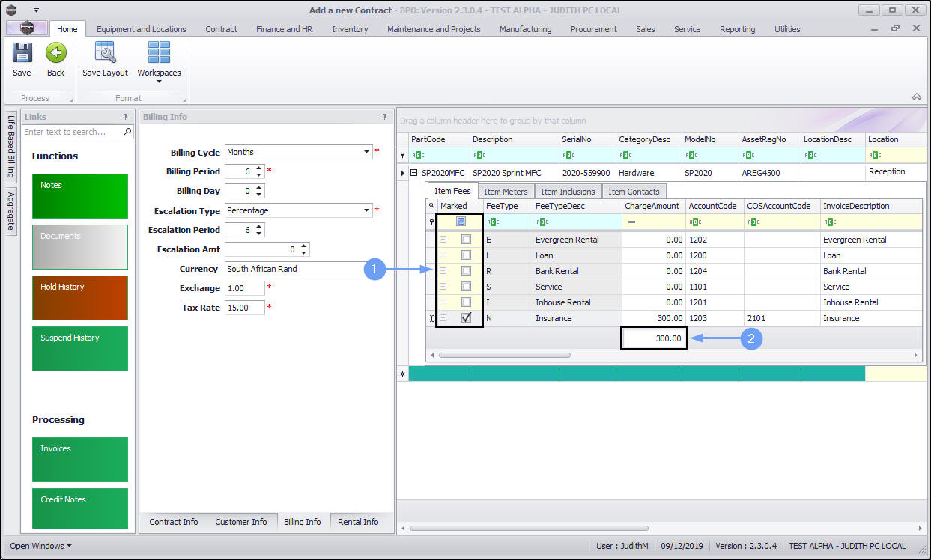Click the Save Layout icon
Screen dimensions: 931x560
pyautogui.click(x=105, y=53)
